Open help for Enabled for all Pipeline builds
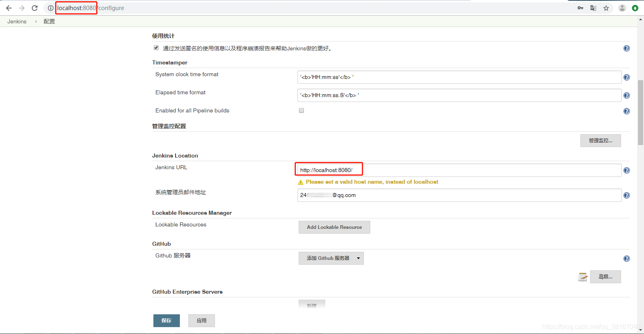The height and width of the screenshot is (334, 644). pos(627,111)
